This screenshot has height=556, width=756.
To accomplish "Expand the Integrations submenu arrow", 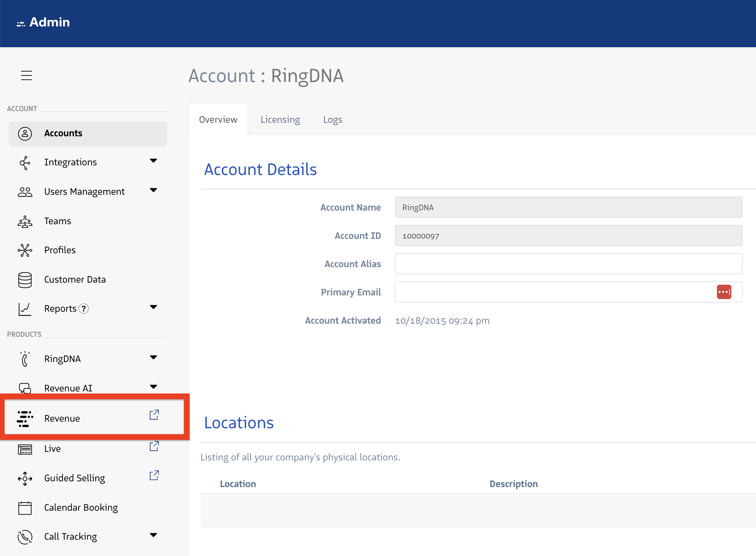I will coord(153,161).
